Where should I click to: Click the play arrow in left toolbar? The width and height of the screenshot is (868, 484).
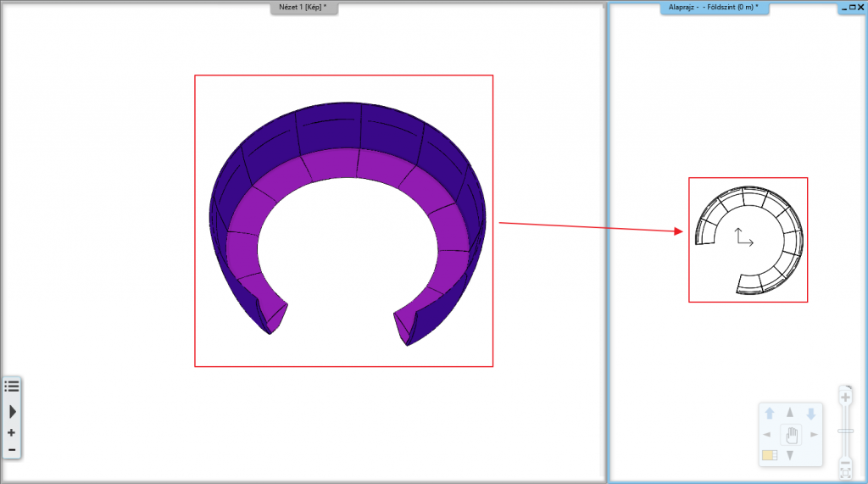pyautogui.click(x=12, y=411)
